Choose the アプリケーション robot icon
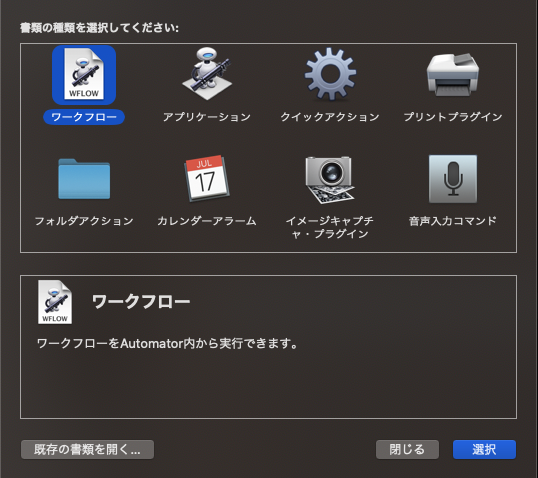The image size is (538, 478). click(207, 74)
